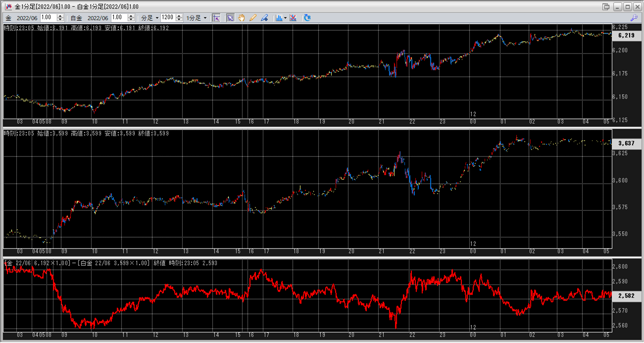This screenshot has width=644, height=343.
Task: Open the dropdown arrow beside chart indicator icon
Action: tap(285, 18)
